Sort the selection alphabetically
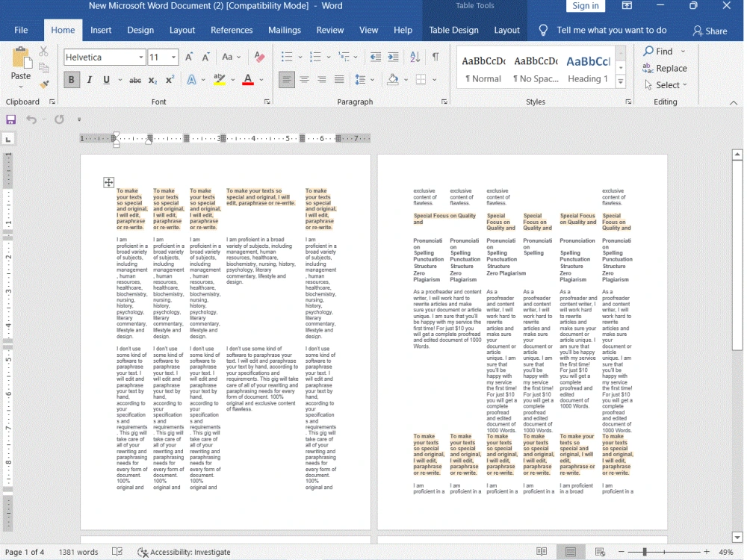Viewport: 747px width, 560px height. pyautogui.click(x=415, y=57)
